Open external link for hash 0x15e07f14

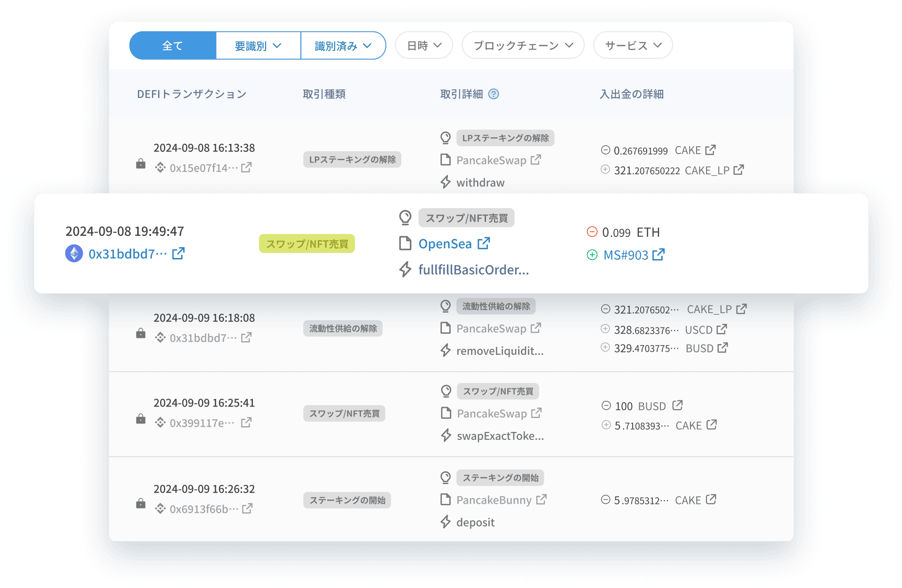[246, 167]
